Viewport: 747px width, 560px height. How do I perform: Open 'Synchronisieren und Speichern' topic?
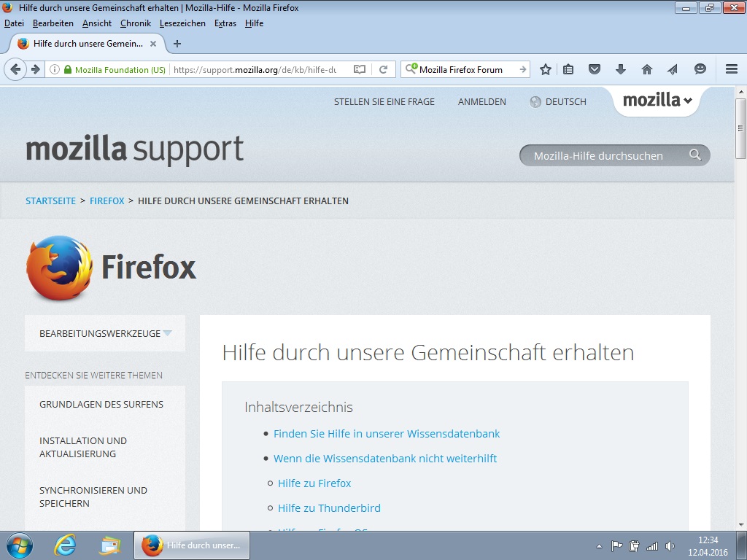pyautogui.click(x=93, y=497)
